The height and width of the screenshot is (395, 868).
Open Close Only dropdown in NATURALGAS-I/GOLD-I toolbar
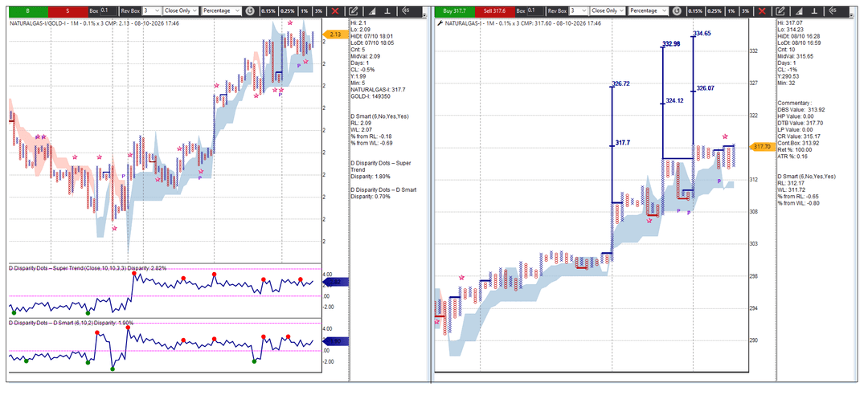pos(181,10)
